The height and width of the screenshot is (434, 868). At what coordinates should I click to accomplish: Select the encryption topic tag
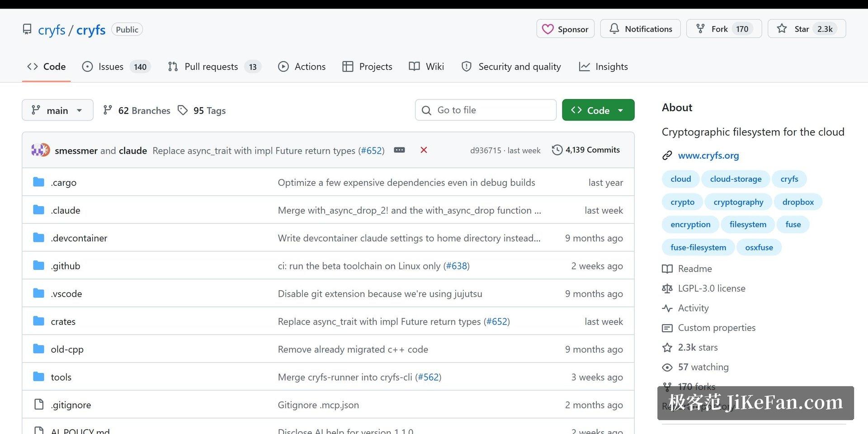pos(690,225)
